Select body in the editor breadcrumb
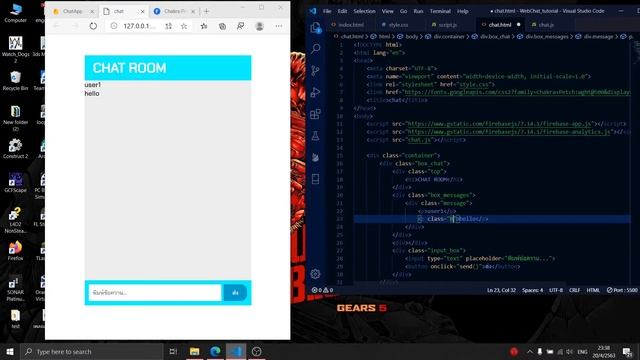Viewport: 640px width, 360px height. coord(411,37)
